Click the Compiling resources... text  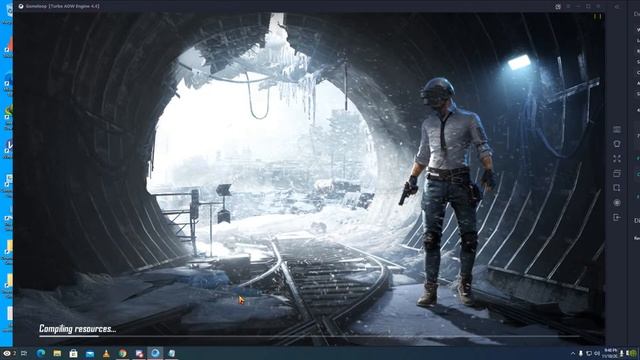point(78,329)
